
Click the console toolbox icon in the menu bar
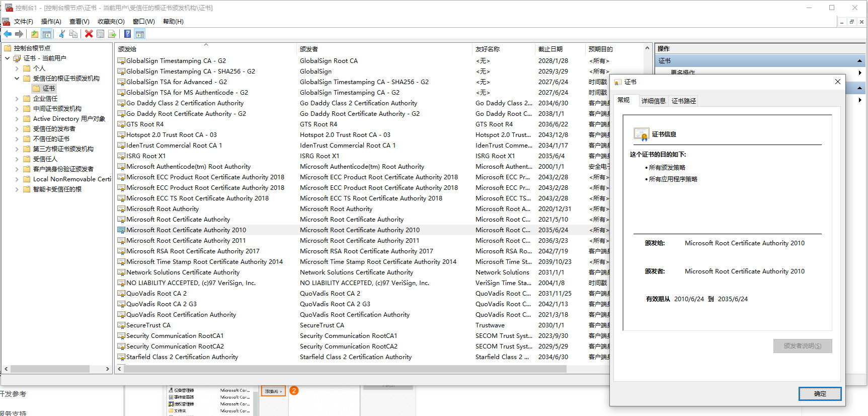click(x=6, y=21)
